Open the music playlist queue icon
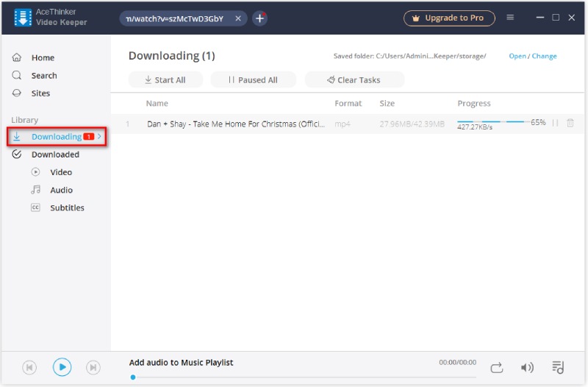 pyautogui.click(x=558, y=367)
